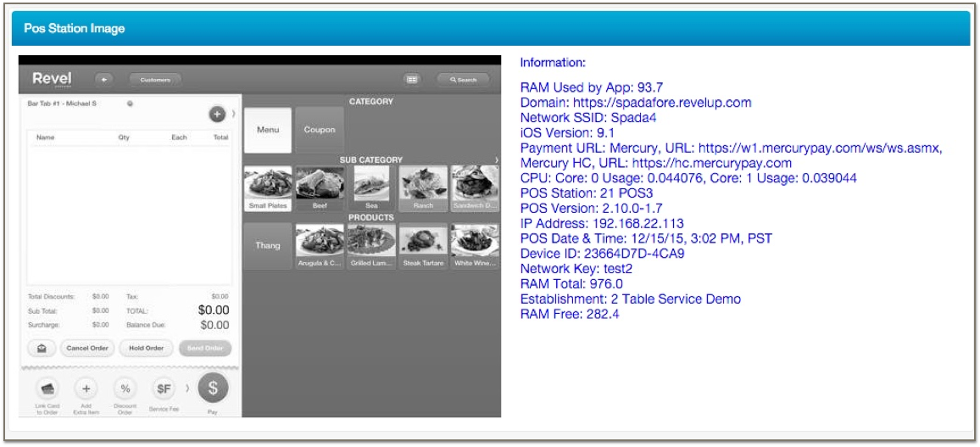Click the IP Address: 192.168.22.113 line
The image size is (980, 447).
pyautogui.click(x=602, y=223)
